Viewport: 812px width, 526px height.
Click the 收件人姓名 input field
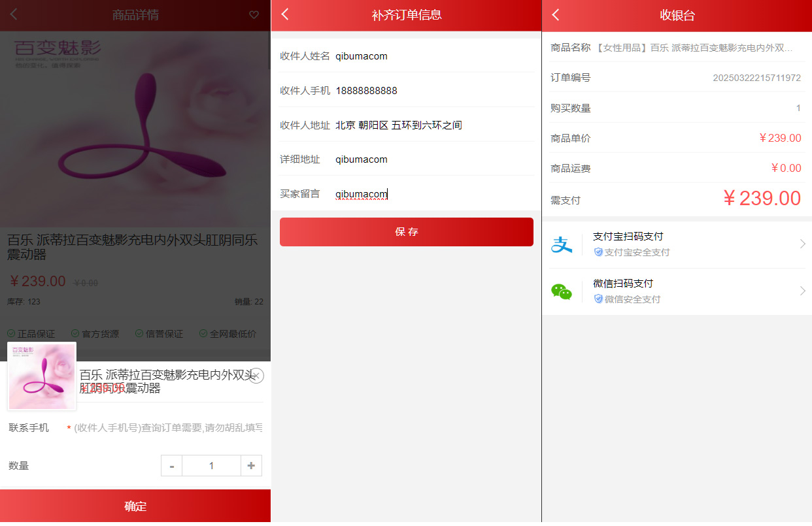(434, 56)
